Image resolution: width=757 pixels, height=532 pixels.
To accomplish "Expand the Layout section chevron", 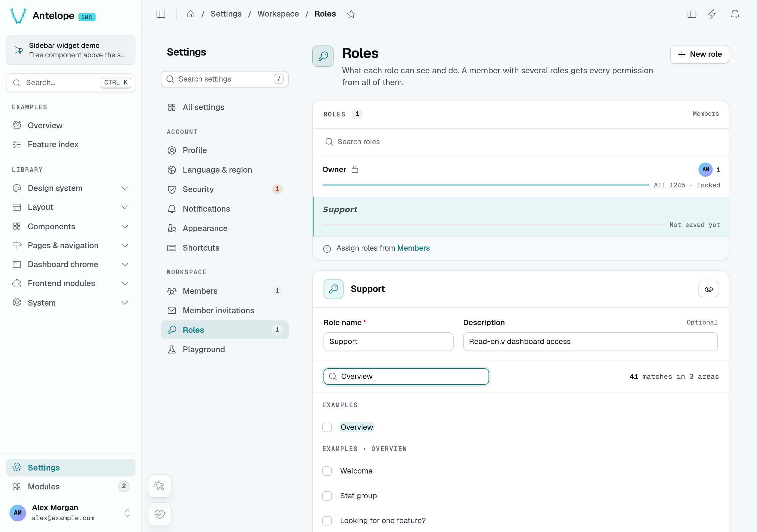I will tap(124, 207).
